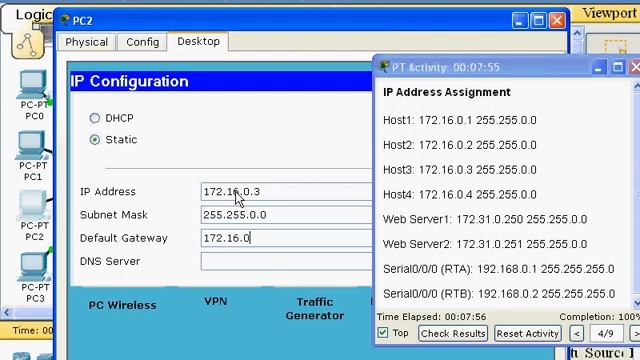
Task: Close the PC2 window
Action: (x=557, y=20)
